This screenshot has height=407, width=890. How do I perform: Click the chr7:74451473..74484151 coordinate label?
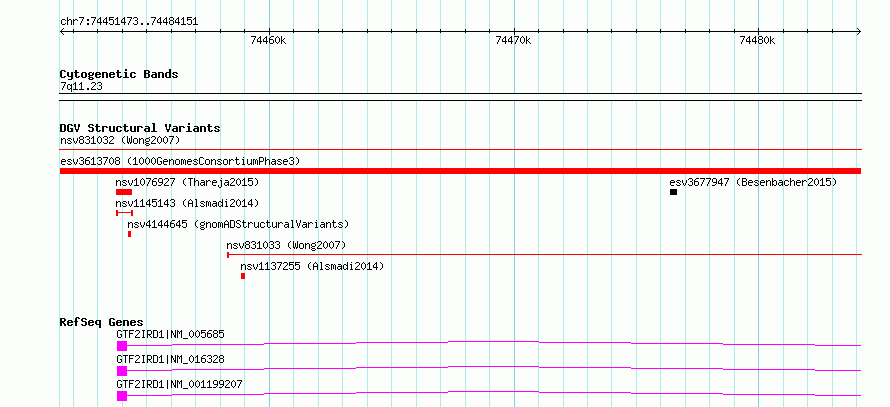(x=129, y=22)
